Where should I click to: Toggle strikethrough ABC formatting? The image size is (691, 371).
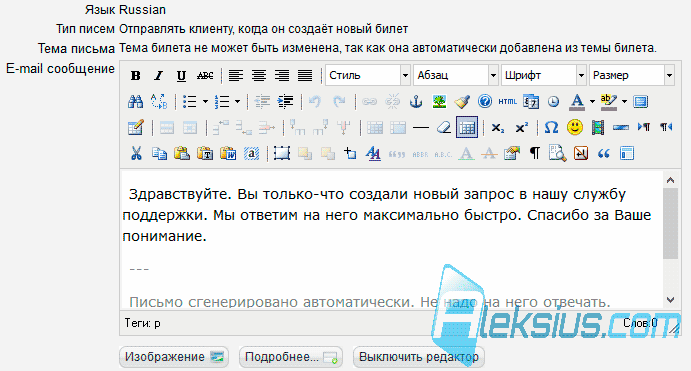tap(204, 76)
